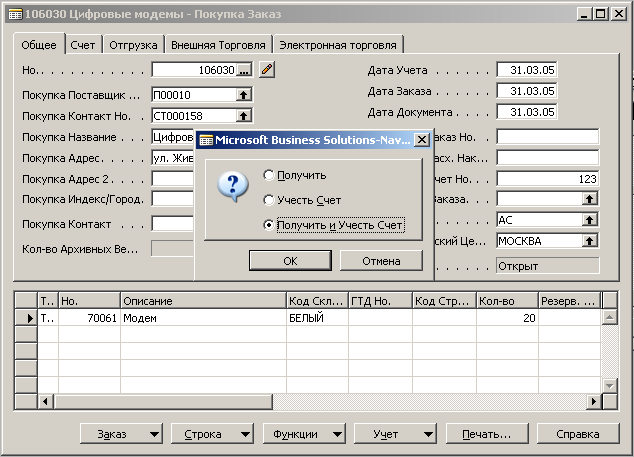Click the Код Скл... column header
Image resolution: width=634 pixels, height=457 pixels.
(x=317, y=301)
